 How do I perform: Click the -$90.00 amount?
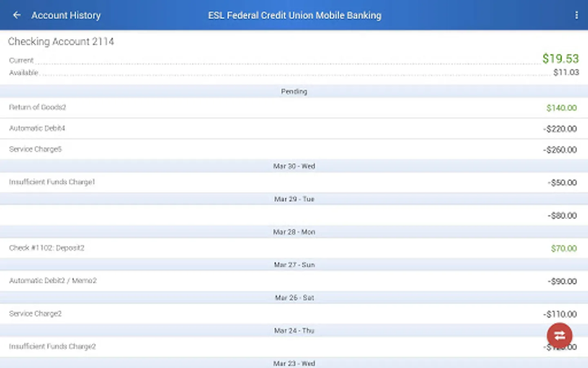pos(562,281)
